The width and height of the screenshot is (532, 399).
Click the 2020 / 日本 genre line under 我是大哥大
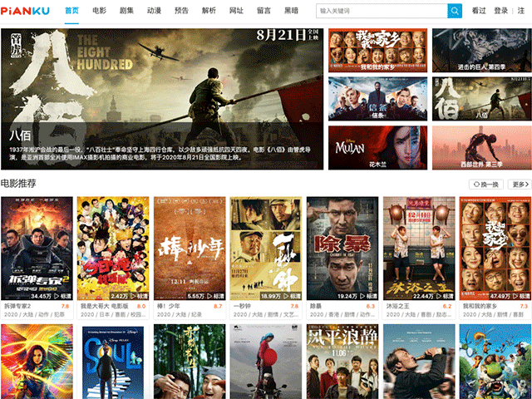pos(113,314)
